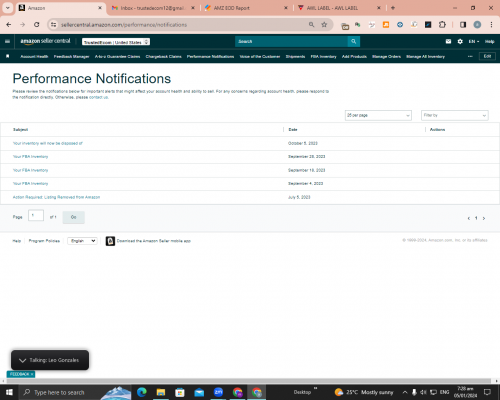
Task: Open A-to-z Guarantee Claims menu item
Action: pyautogui.click(x=117, y=56)
